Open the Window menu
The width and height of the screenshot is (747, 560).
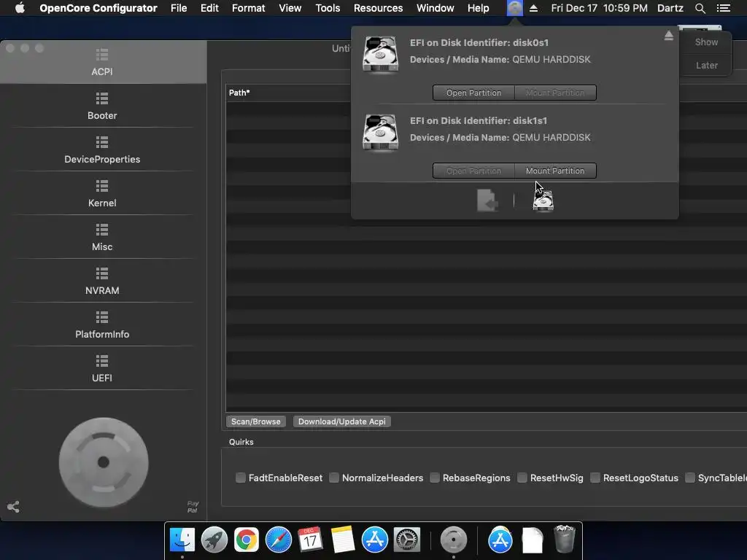tap(435, 8)
